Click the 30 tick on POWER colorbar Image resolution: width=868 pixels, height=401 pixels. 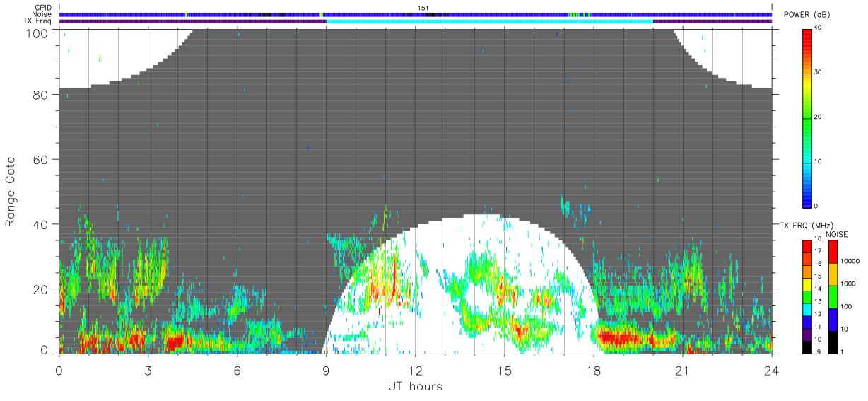pos(818,72)
